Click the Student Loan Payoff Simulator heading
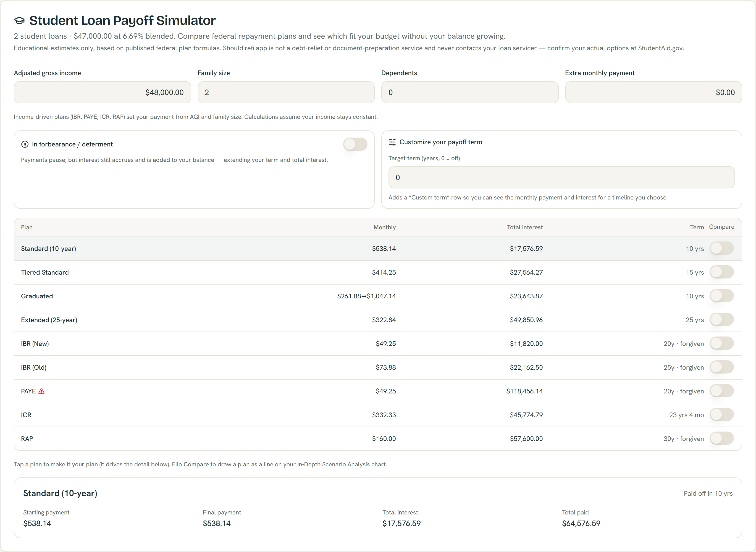This screenshot has height=552, width=756. (122, 20)
